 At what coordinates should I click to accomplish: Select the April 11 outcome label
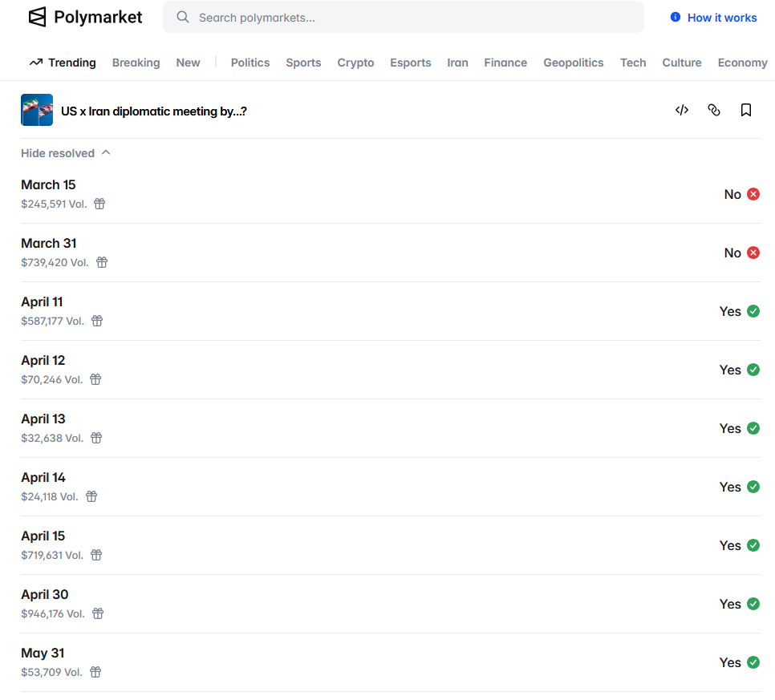(x=42, y=301)
